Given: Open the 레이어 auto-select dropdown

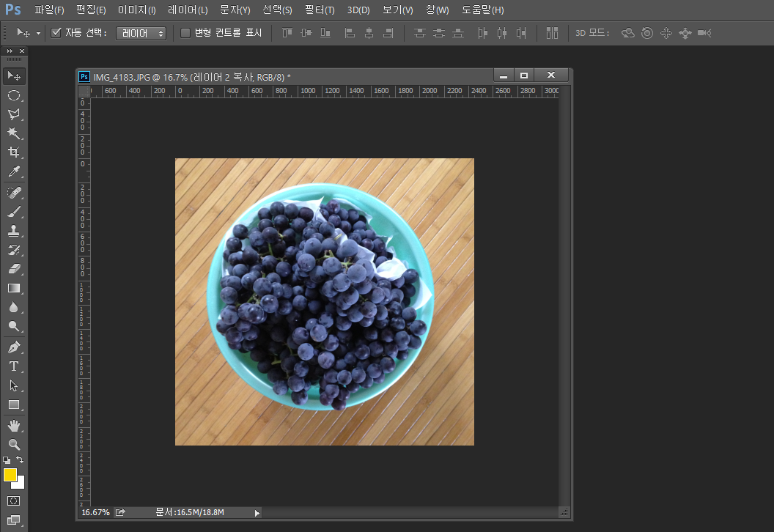Looking at the screenshot, I should coord(141,33).
